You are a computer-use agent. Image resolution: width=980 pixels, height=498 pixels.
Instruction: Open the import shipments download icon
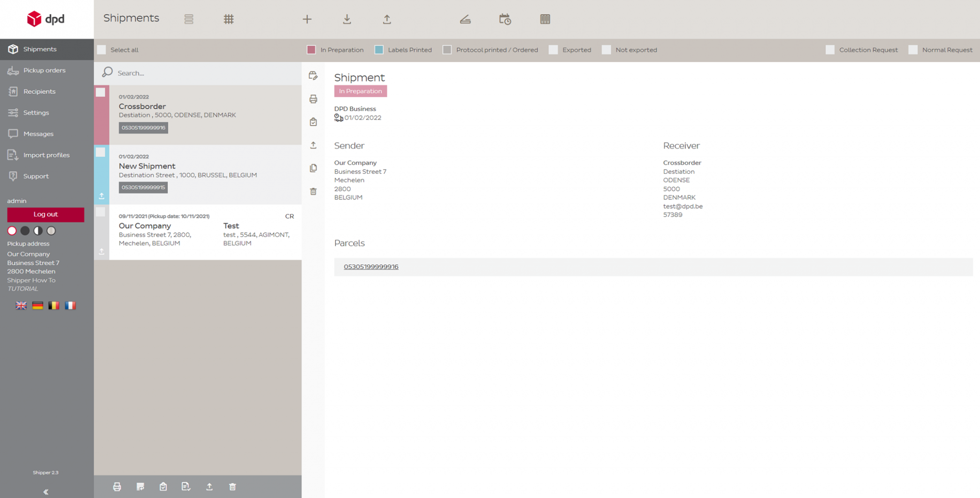click(347, 19)
